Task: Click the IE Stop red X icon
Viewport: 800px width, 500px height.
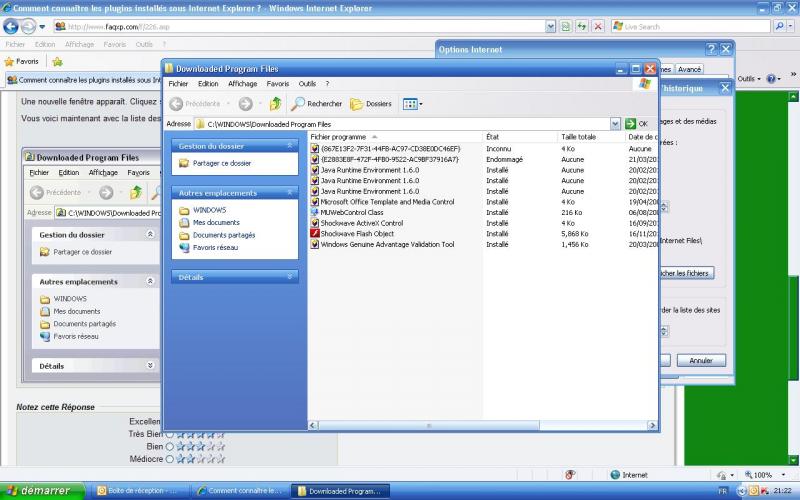Action: click(x=598, y=26)
